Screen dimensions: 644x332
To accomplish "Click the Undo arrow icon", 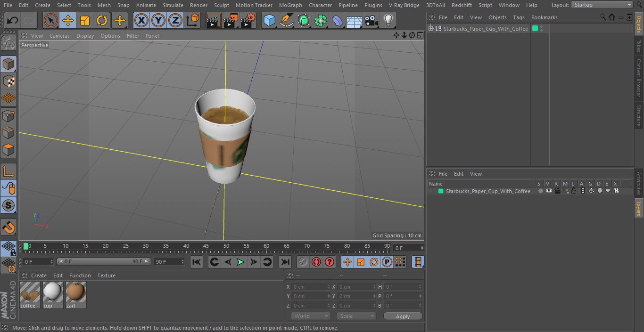I will pos(13,20).
